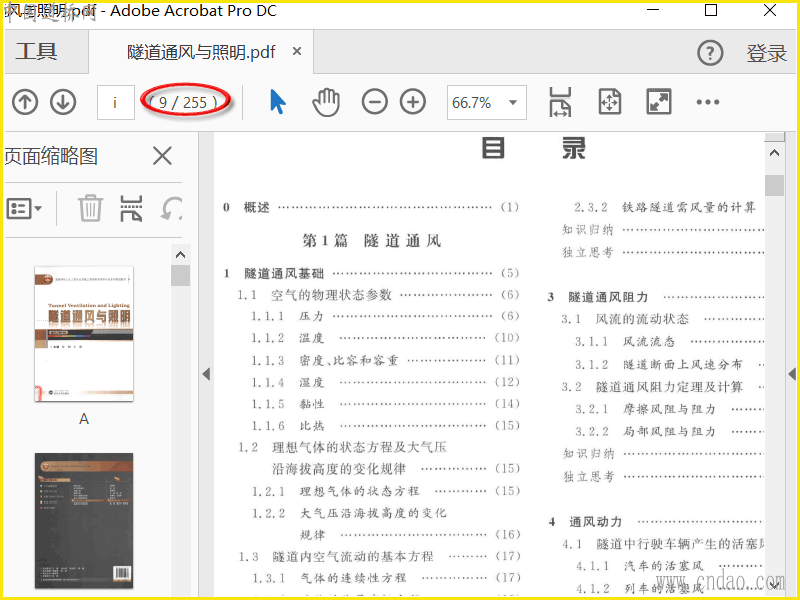Enter full screen view mode
The image size is (800, 600).
659,102
